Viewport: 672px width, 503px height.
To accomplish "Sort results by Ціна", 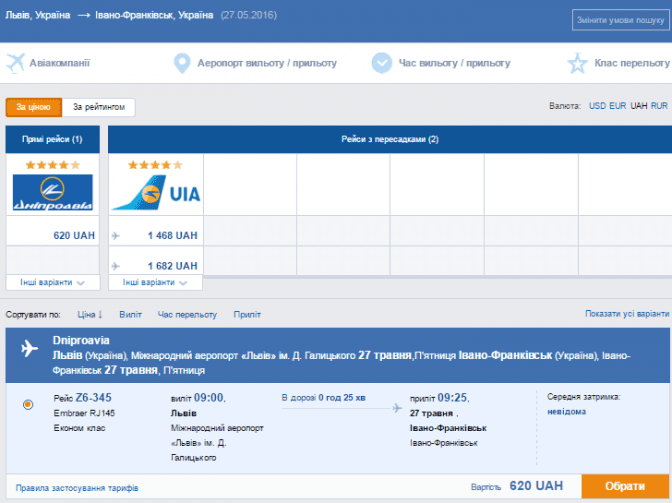I will click(90, 314).
